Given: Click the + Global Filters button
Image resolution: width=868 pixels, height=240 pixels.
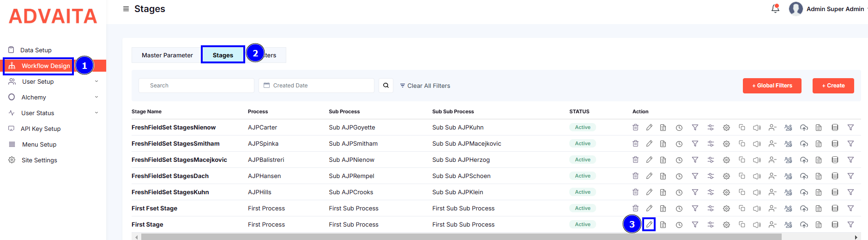Looking at the screenshot, I should click(772, 86).
